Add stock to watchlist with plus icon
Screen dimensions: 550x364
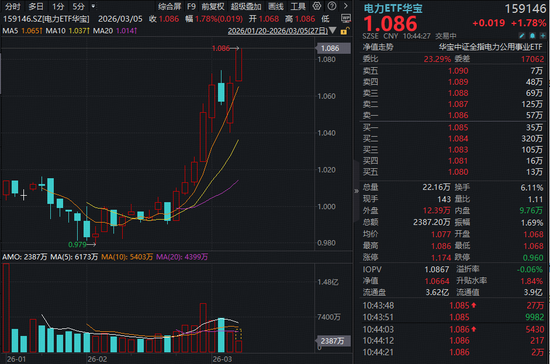[543, 36]
